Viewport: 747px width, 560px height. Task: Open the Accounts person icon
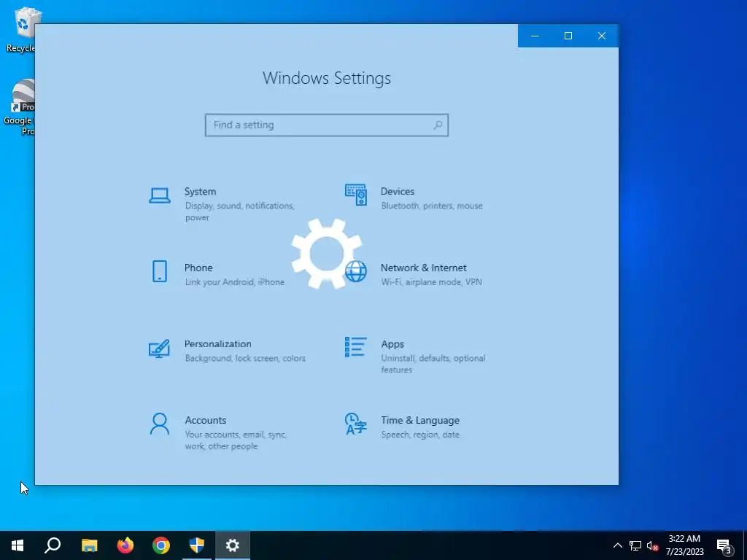click(x=160, y=424)
